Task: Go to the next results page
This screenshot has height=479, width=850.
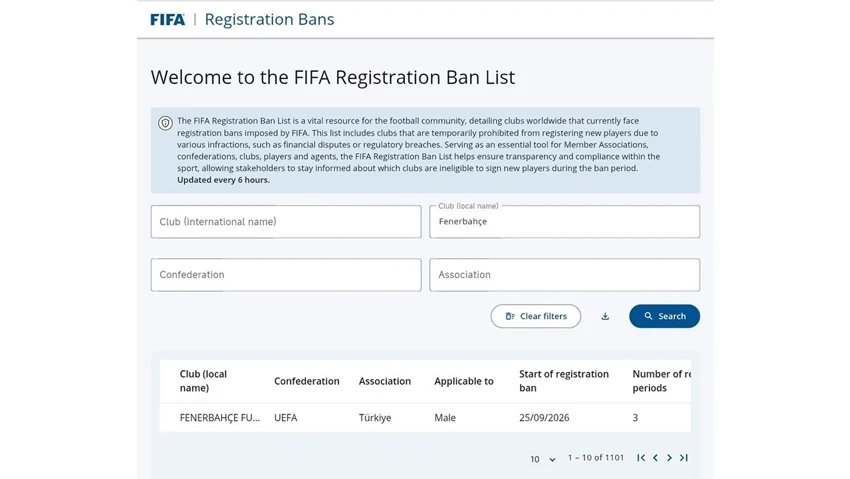Action: 669,458
